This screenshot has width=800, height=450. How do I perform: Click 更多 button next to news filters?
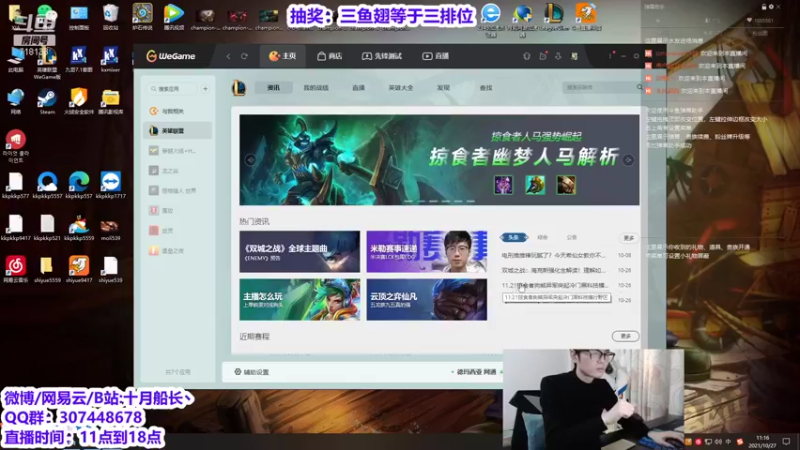pos(629,238)
